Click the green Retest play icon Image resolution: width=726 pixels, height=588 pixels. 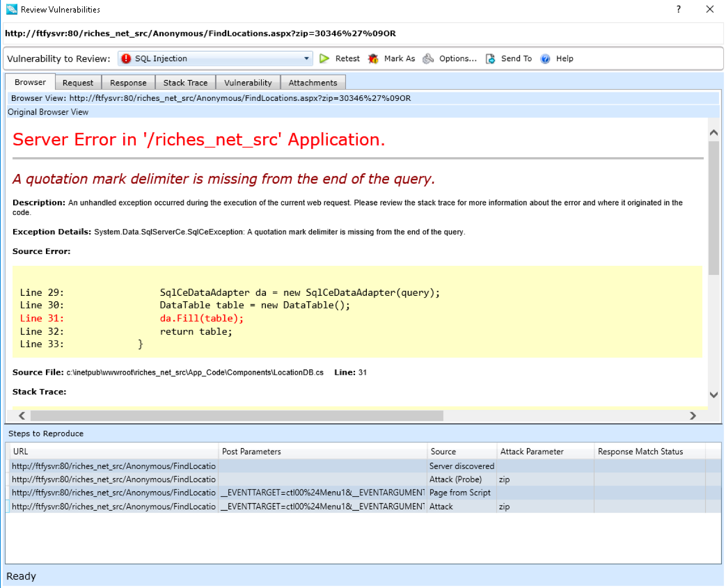click(324, 59)
